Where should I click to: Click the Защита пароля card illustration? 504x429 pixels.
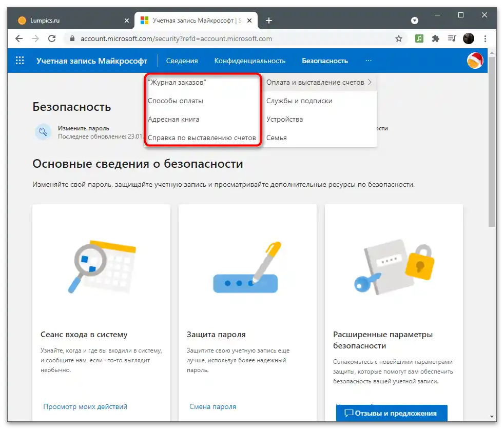(x=247, y=267)
